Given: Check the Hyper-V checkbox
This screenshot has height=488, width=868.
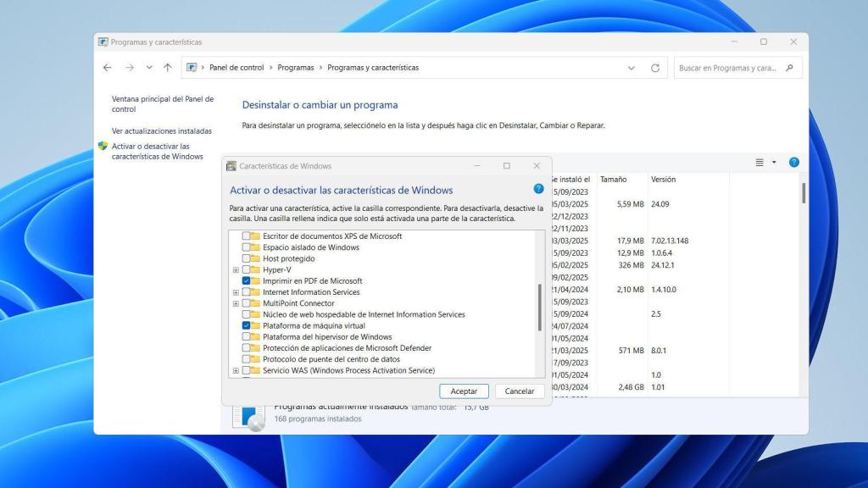Looking at the screenshot, I should pos(246,269).
